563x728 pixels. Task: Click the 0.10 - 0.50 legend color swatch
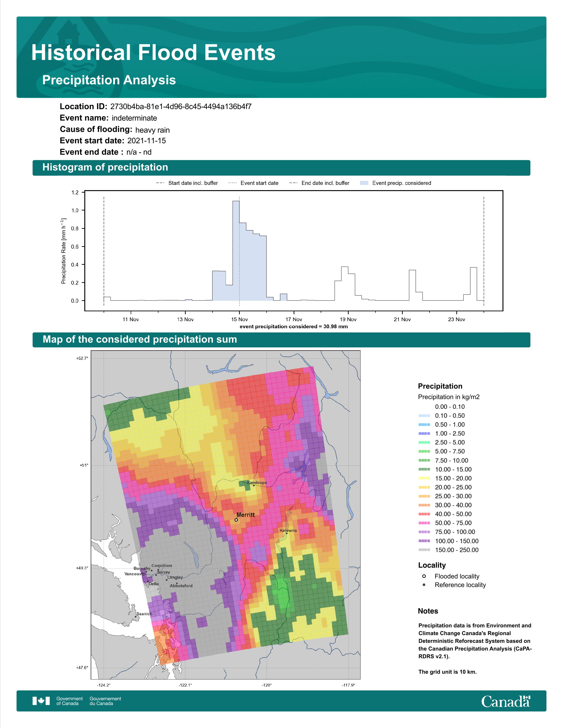pos(424,416)
